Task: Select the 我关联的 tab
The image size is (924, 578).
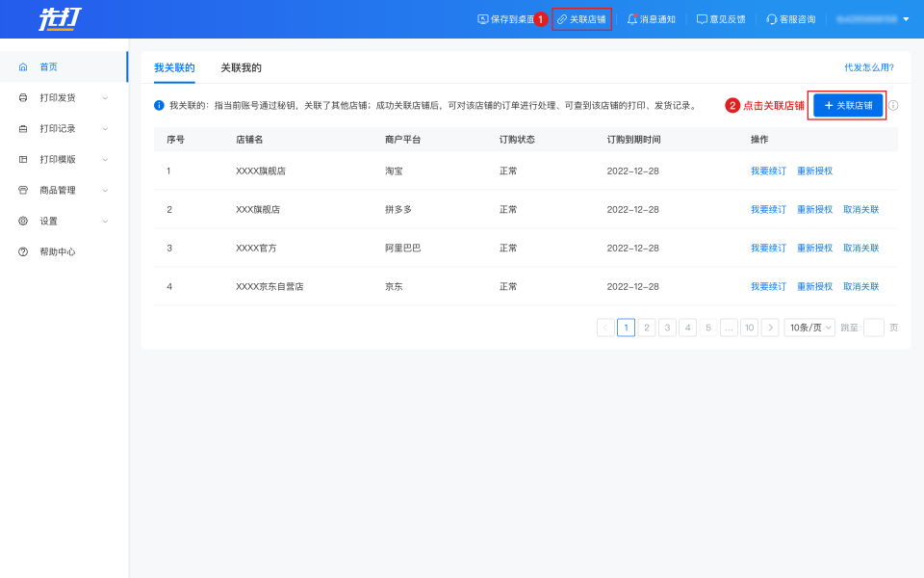Action: (x=174, y=67)
